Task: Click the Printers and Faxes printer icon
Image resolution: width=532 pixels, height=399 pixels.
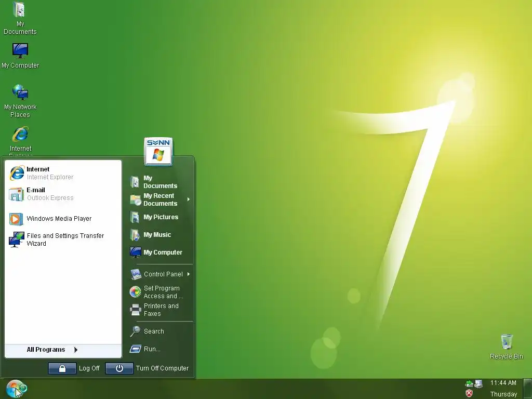Action: coord(136,310)
